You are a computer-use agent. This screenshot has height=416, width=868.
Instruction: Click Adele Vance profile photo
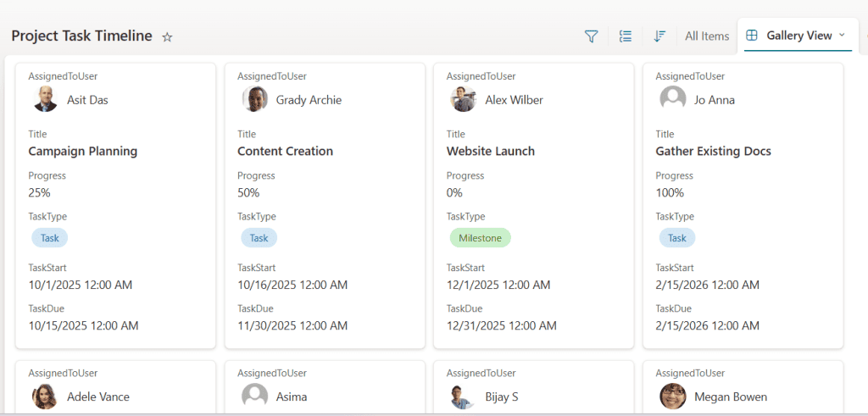pos(46,396)
